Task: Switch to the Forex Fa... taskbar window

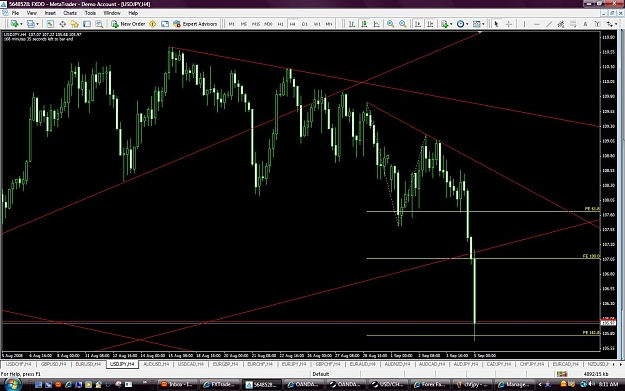Action: pos(429,385)
